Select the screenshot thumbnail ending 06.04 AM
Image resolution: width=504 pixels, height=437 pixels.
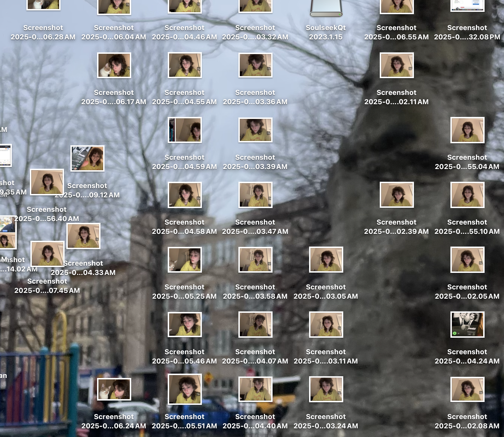pyautogui.click(x=114, y=6)
